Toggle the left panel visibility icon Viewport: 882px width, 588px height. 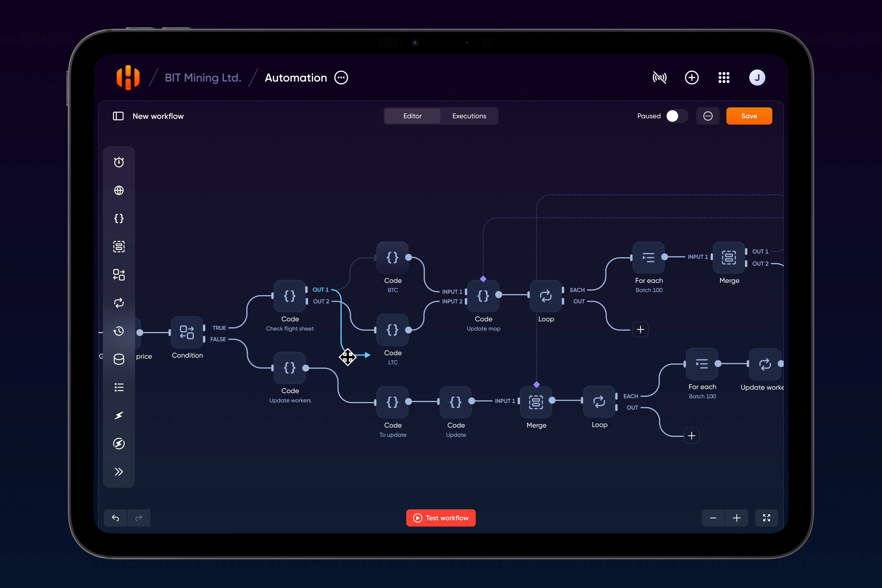(118, 116)
